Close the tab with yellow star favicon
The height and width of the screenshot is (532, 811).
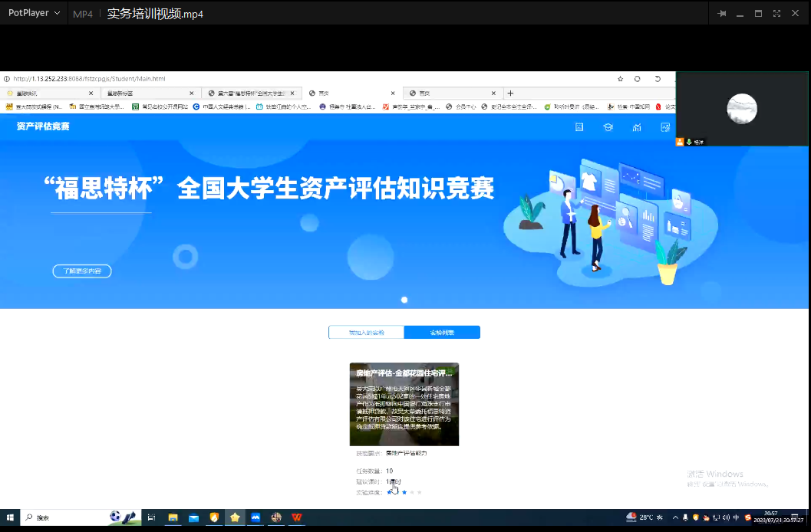coord(91,94)
